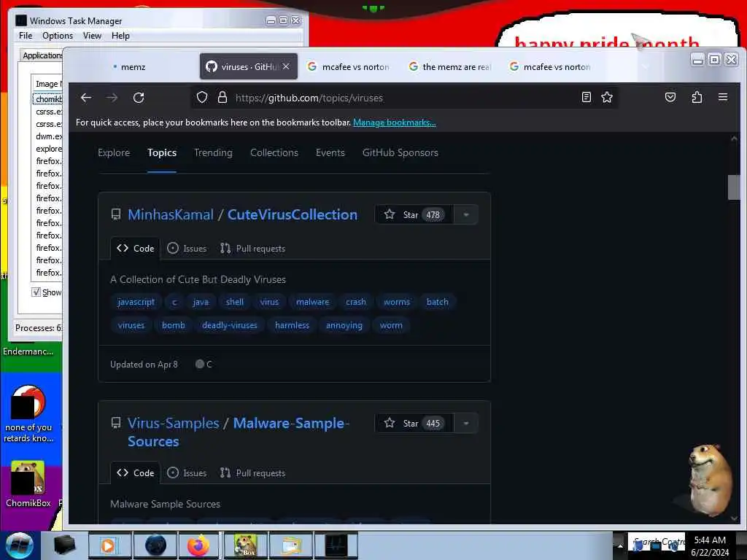747x560 pixels.
Task: Open the View menu in Task Manager
Action: [x=92, y=36]
